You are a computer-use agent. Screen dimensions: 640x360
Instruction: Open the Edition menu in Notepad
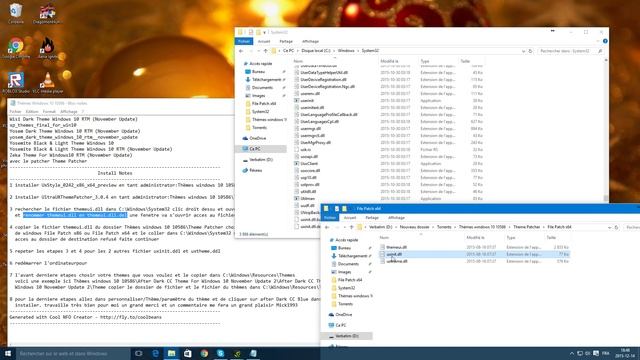31,111
